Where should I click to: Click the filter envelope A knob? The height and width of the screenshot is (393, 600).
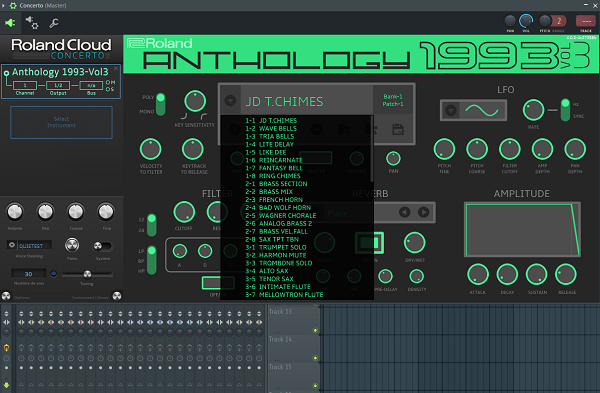[x=179, y=251]
